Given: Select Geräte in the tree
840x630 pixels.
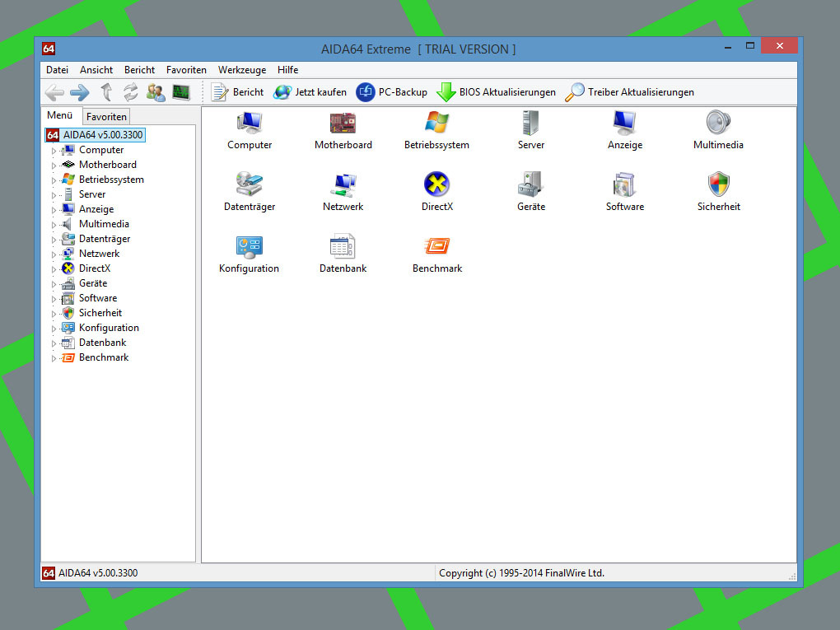Looking at the screenshot, I should point(93,283).
